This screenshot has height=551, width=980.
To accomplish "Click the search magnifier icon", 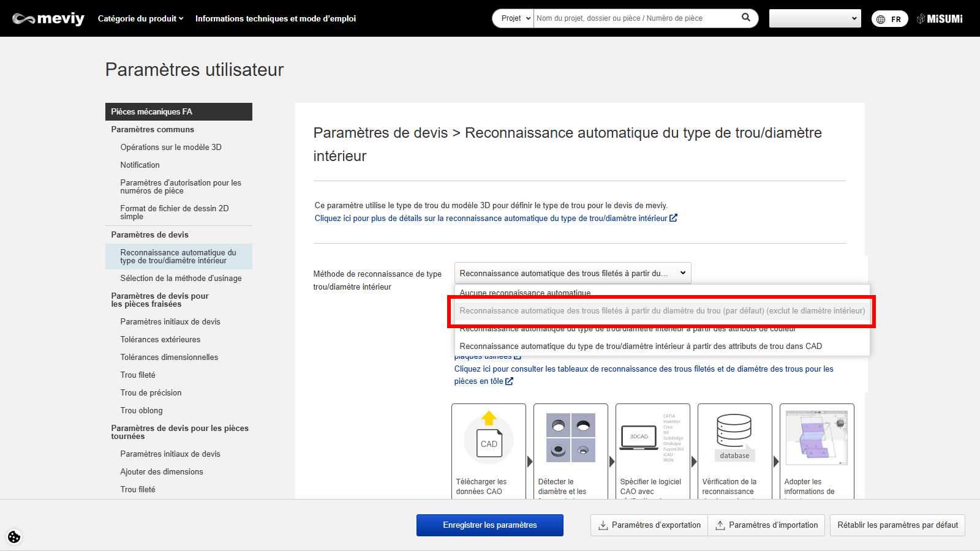I will (745, 18).
